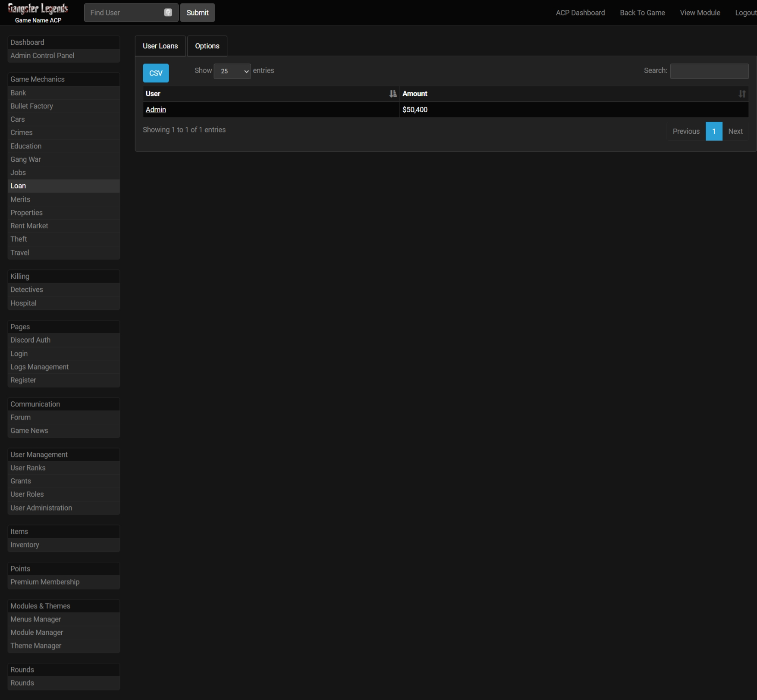Click the icon inside Find User field
This screenshot has width=757, height=700.
click(168, 13)
